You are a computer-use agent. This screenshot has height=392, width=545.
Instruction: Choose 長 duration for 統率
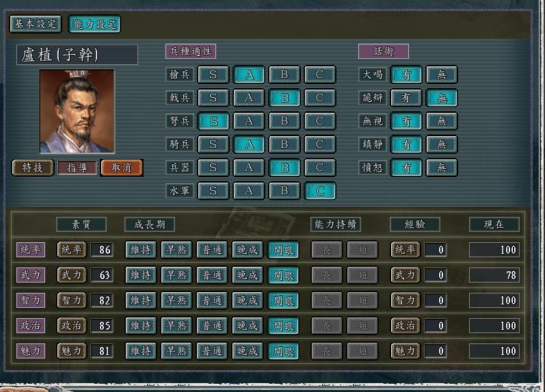(x=327, y=250)
